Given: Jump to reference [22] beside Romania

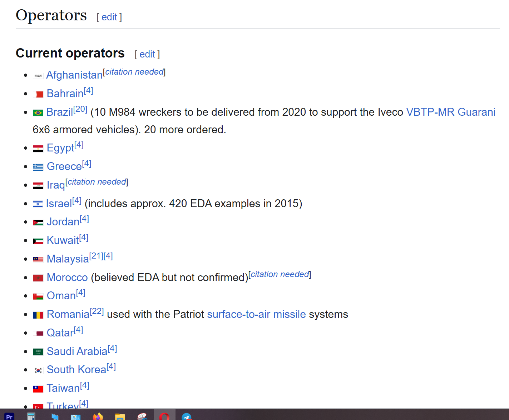Looking at the screenshot, I should [x=97, y=311].
